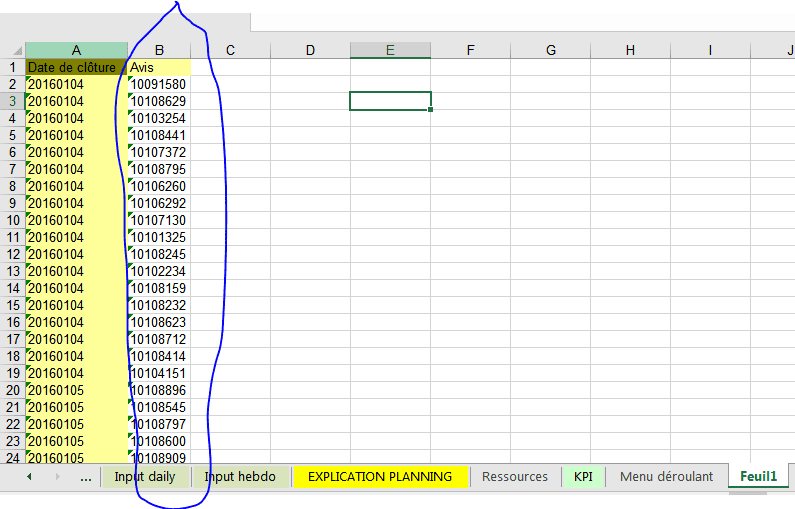Select cell with value 10108909

159,458
